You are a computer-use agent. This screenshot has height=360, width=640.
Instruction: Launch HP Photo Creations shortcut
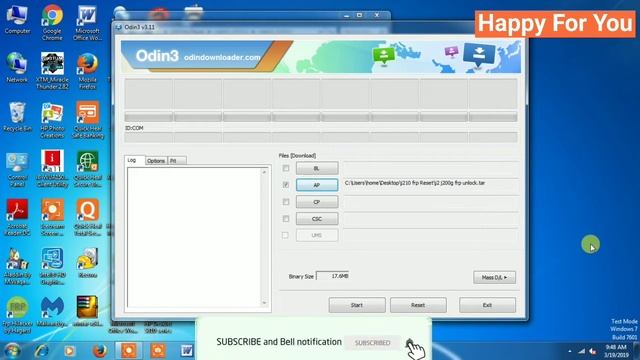point(52,119)
